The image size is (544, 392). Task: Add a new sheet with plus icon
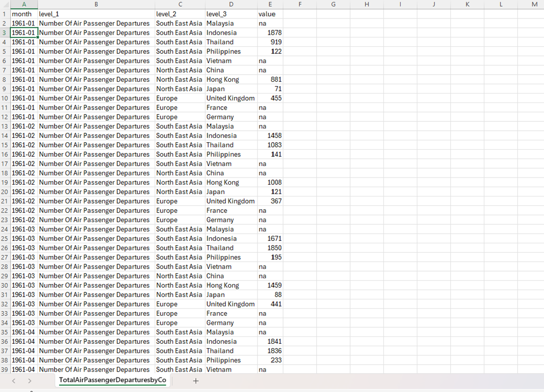tap(196, 381)
